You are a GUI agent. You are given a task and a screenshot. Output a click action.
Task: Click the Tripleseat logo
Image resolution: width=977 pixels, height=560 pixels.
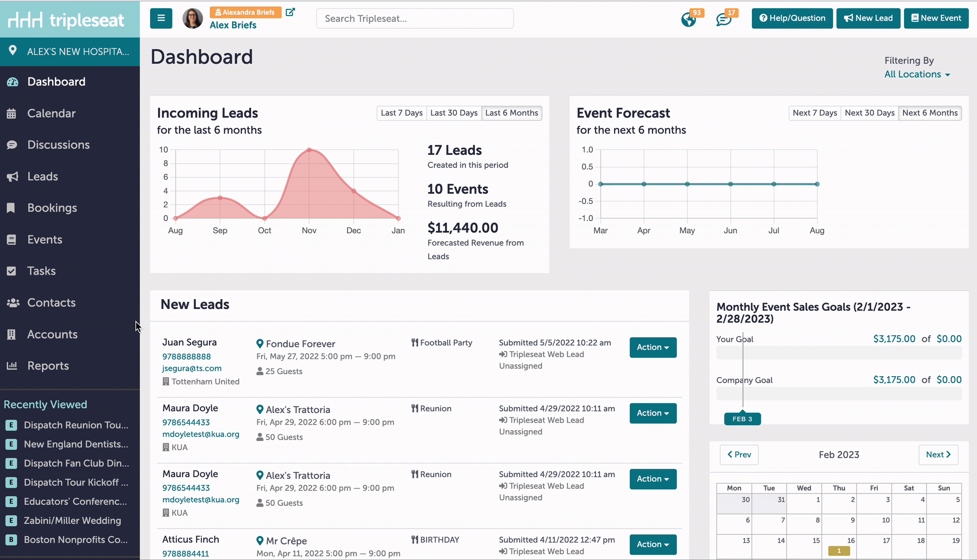66,19
